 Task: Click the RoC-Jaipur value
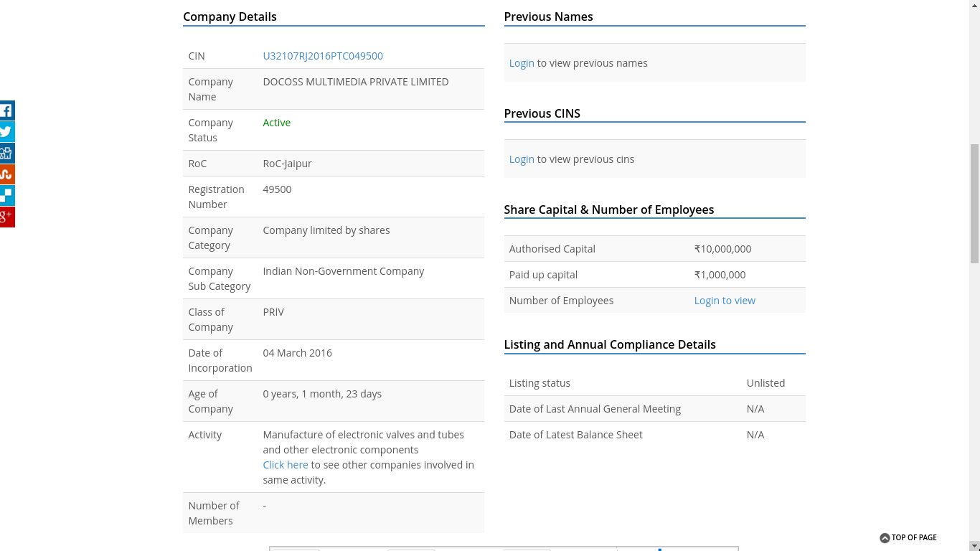tap(287, 164)
